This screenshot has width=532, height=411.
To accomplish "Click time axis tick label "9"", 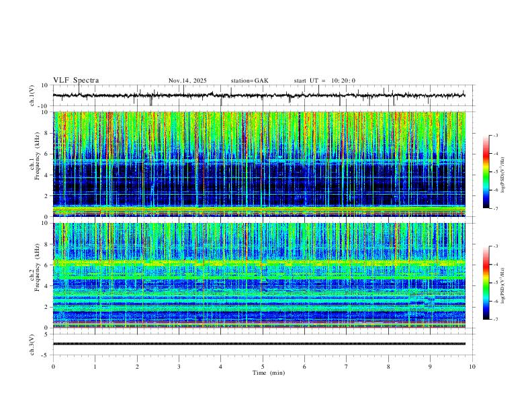I will [x=430, y=367].
